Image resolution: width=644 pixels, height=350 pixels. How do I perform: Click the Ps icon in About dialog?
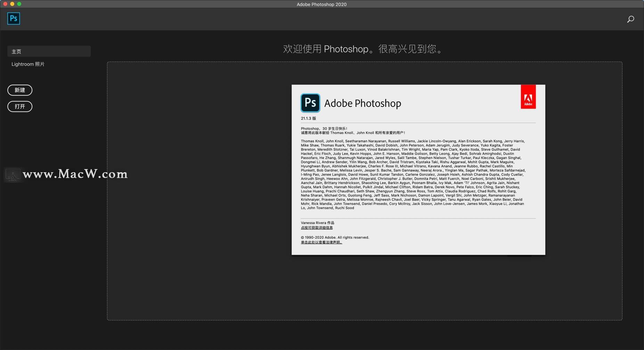click(310, 103)
